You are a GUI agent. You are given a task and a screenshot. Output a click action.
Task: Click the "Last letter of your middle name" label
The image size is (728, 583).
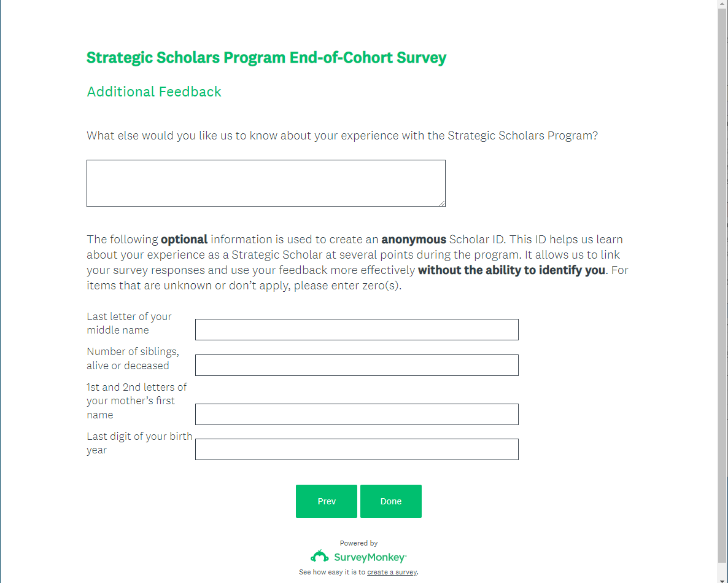tap(129, 323)
